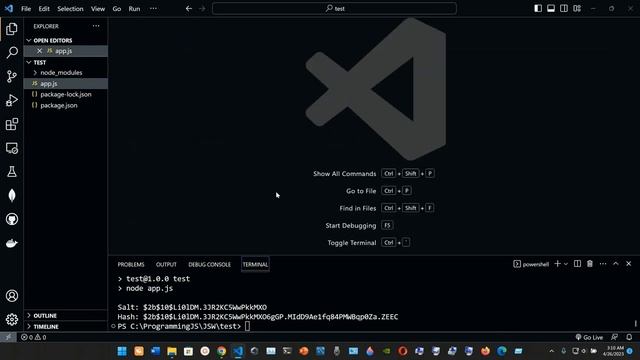Open Windows Start button in taskbar
The height and width of the screenshot is (360, 640).
point(122,351)
